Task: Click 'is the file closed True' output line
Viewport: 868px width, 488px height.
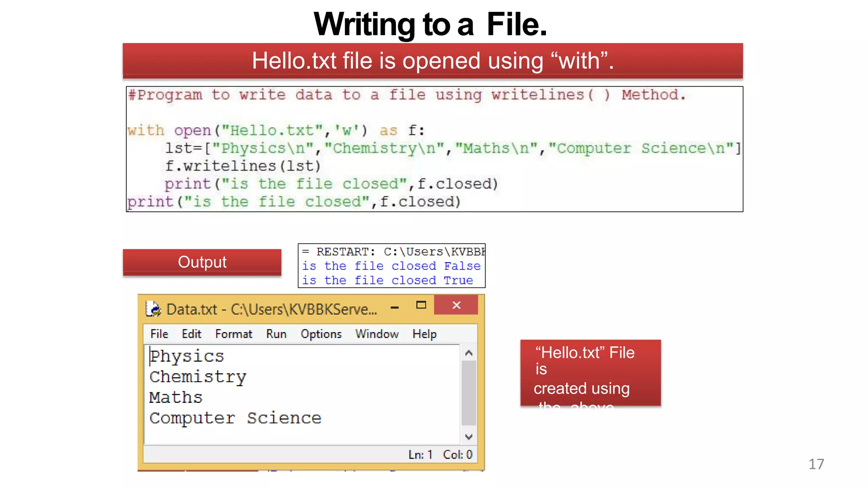Action: point(387,280)
